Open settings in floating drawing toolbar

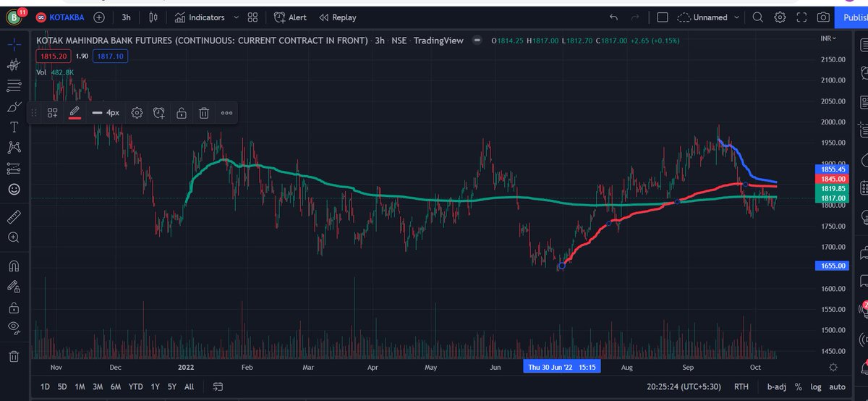click(x=137, y=113)
